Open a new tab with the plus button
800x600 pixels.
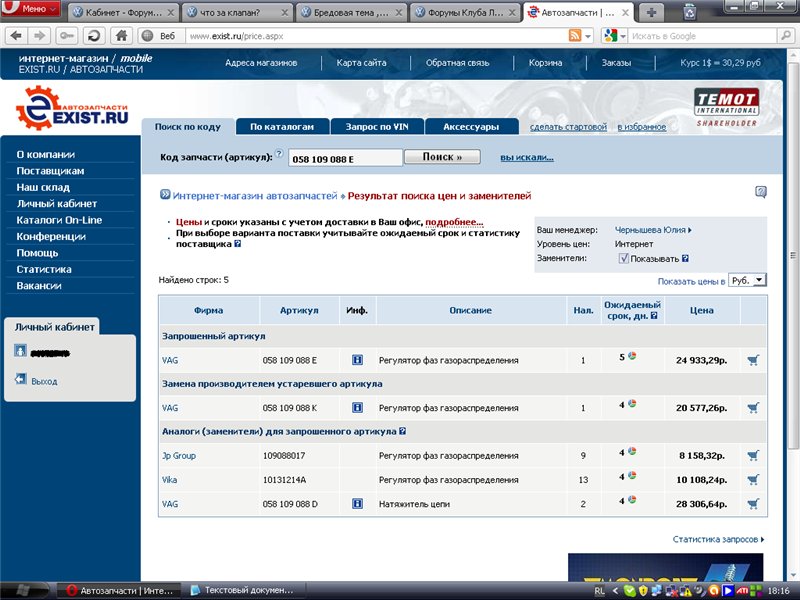coord(652,13)
